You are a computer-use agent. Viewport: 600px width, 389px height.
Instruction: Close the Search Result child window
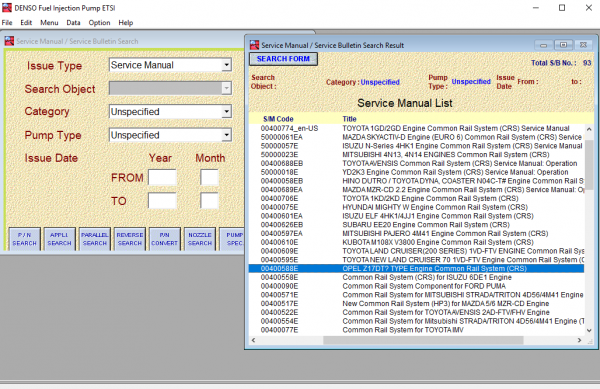pyautogui.click(x=583, y=45)
